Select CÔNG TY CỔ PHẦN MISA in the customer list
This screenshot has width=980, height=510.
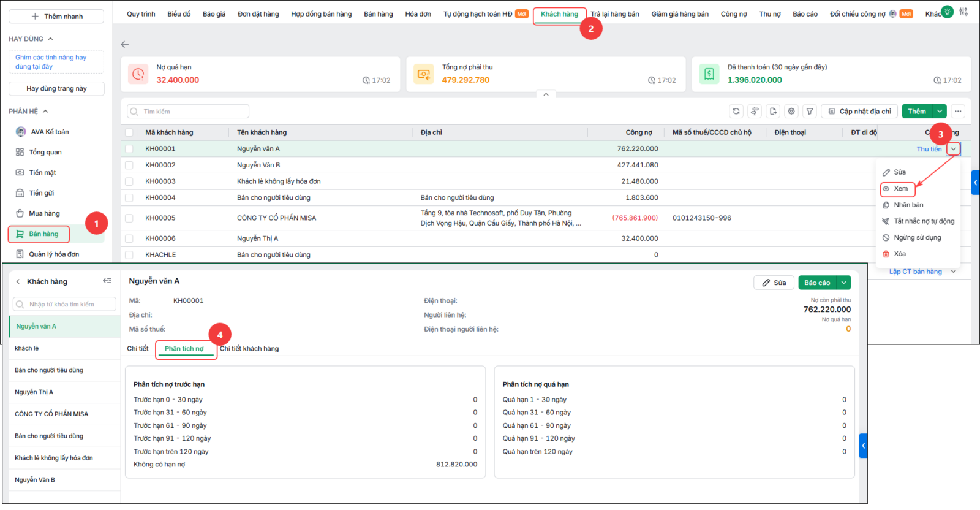64,414
